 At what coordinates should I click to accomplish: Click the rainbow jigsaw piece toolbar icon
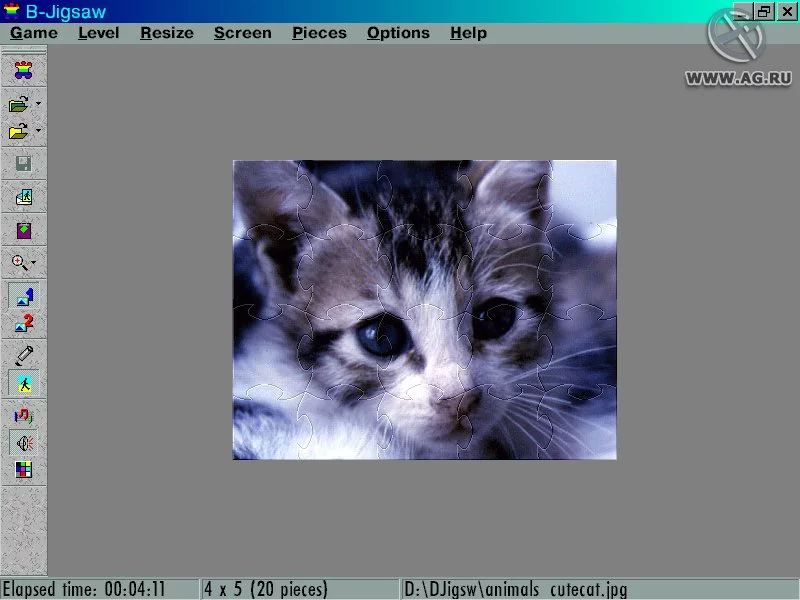pos(23,70)
